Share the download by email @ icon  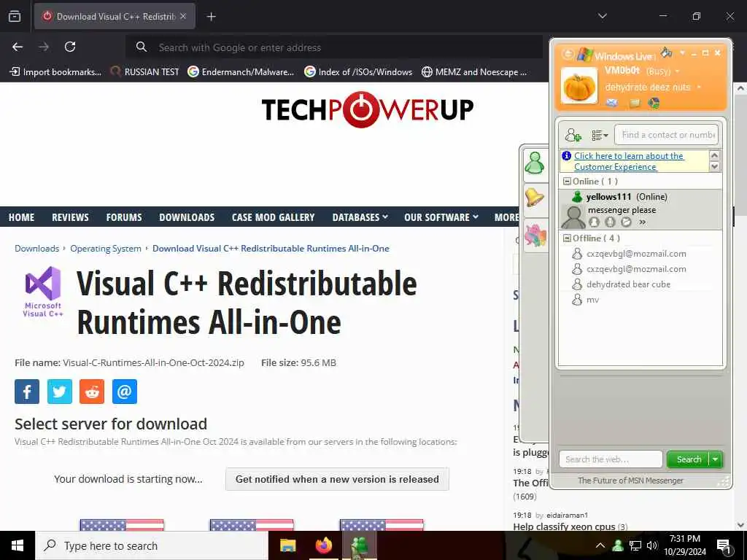coord(124,392)
